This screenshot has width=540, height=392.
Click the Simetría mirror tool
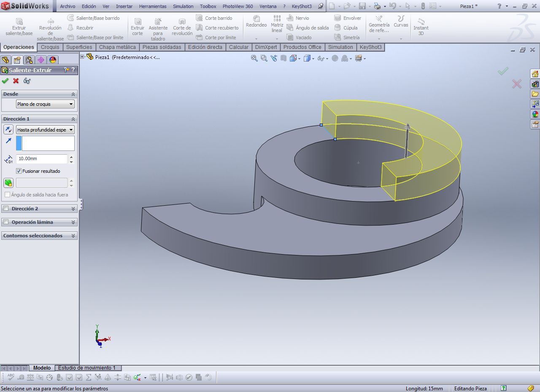[x=347, y=38]
